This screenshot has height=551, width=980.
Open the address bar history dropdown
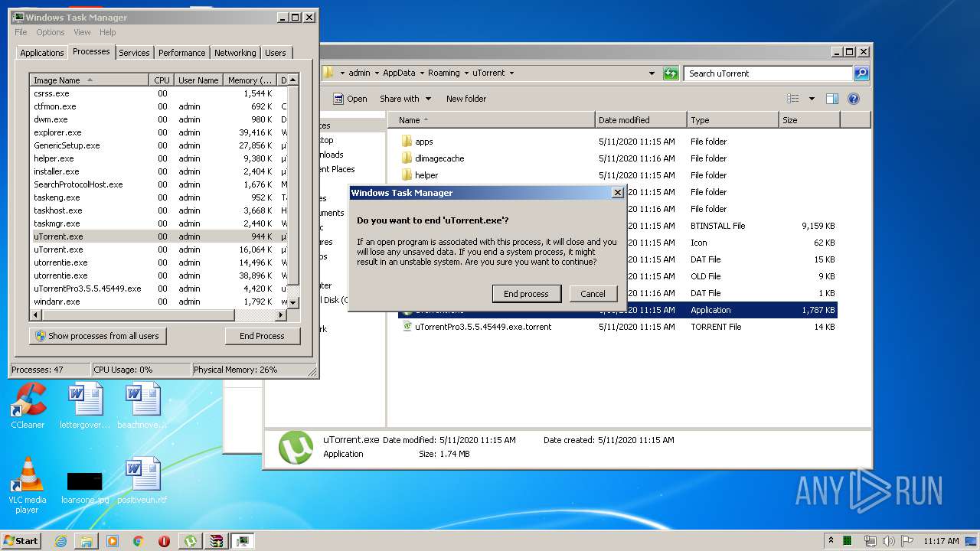pyautogui.click(x=652, y=73)
